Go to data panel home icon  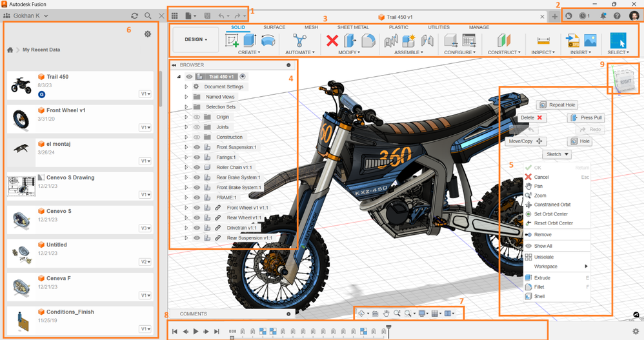coord(10,50)
